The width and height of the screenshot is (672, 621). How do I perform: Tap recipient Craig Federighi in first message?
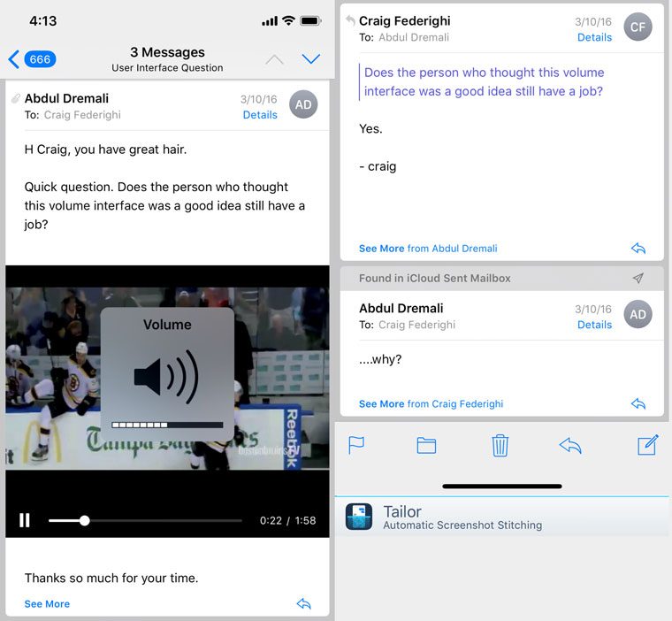pos(82,115)
